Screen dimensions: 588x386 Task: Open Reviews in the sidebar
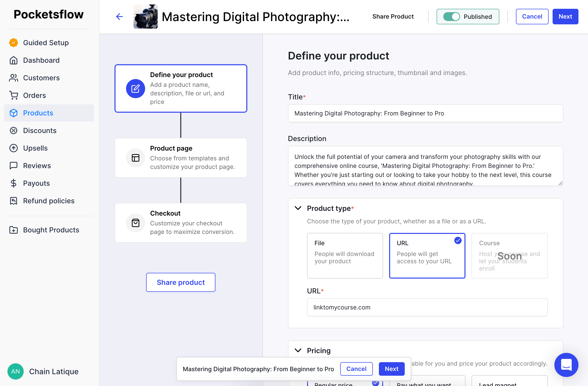pyautogui.click(x=49, y=166)
